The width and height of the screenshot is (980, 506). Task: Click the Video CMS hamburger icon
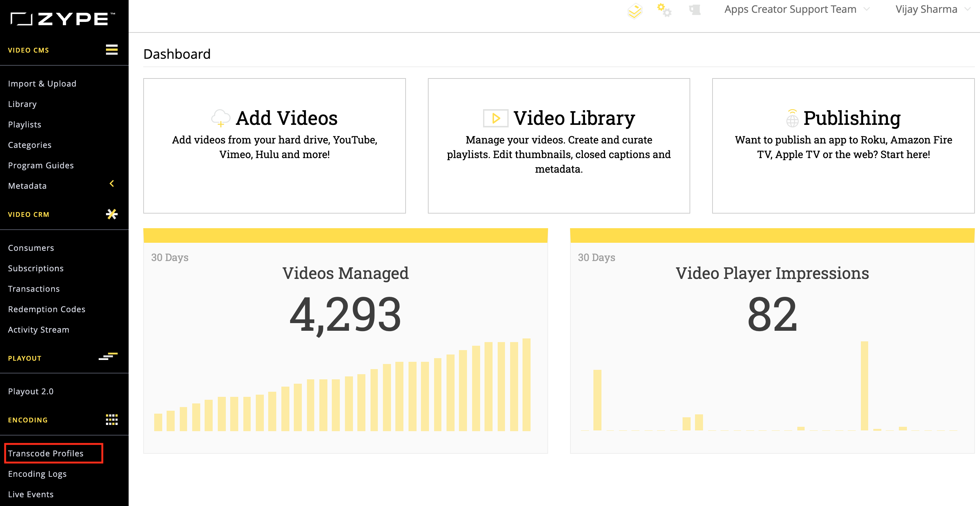coord(111,49)
